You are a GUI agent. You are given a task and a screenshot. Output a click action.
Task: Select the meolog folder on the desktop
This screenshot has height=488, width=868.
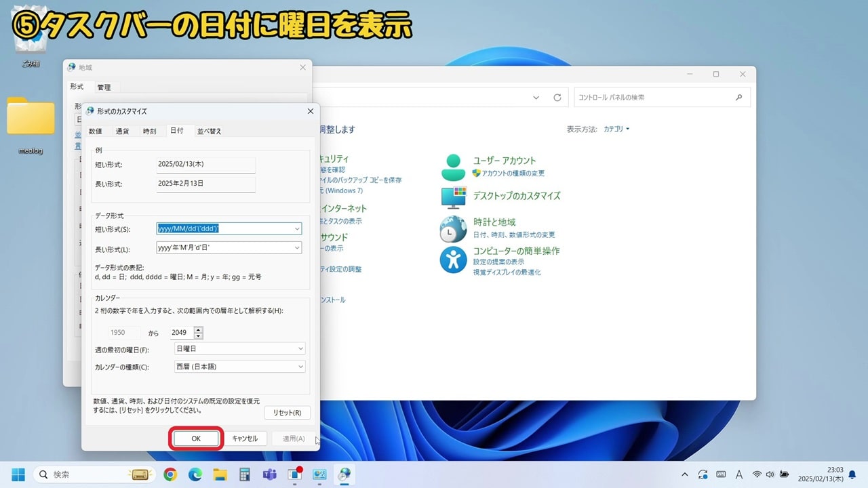pos(31,126)
